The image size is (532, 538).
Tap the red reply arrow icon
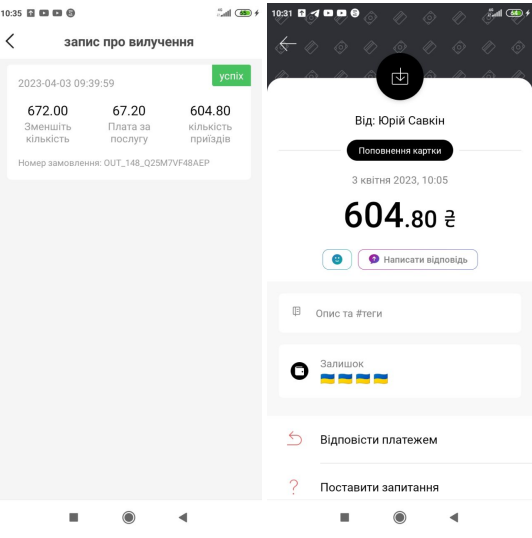294,439
